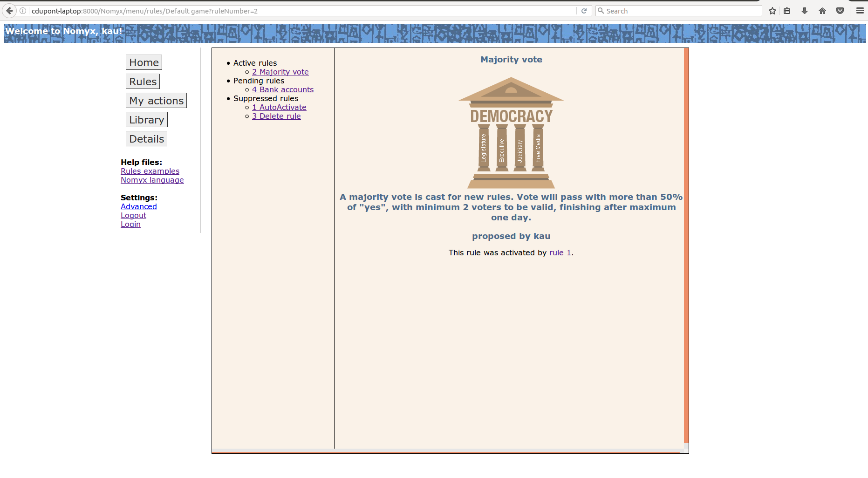This screenshot has height=478, width=868.
Task: Open the downloads arrow icon
Action: pos(805,11)
